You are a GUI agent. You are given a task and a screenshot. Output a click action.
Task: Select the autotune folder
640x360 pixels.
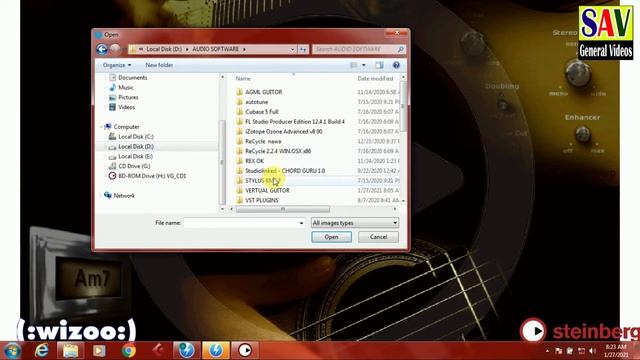coord(257,102)
